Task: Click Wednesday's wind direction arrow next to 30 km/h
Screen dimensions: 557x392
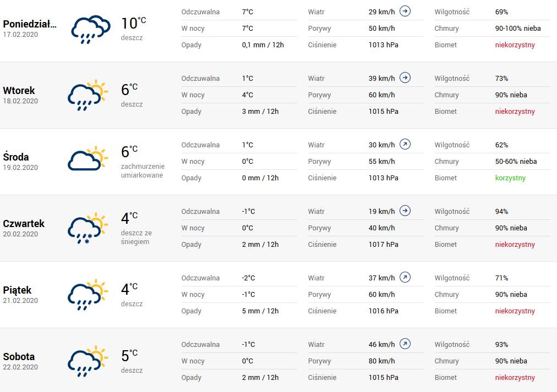Action: tap(405, 144)
